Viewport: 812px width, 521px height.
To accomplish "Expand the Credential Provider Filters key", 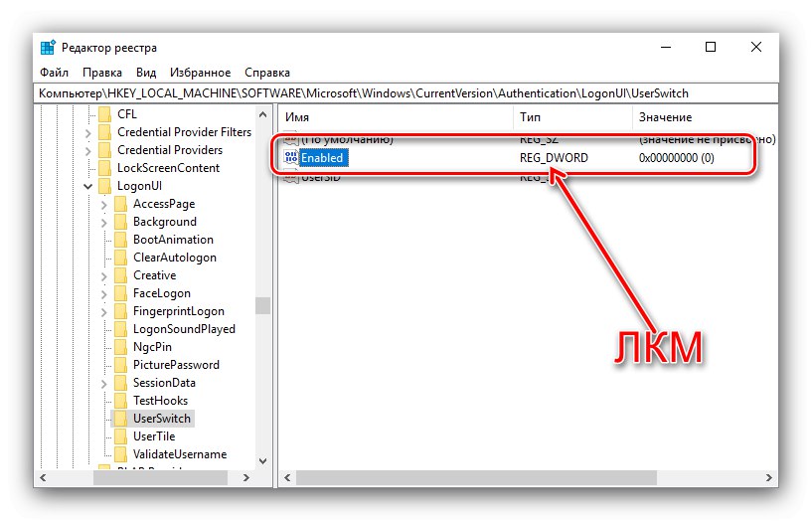I will 88,133.
